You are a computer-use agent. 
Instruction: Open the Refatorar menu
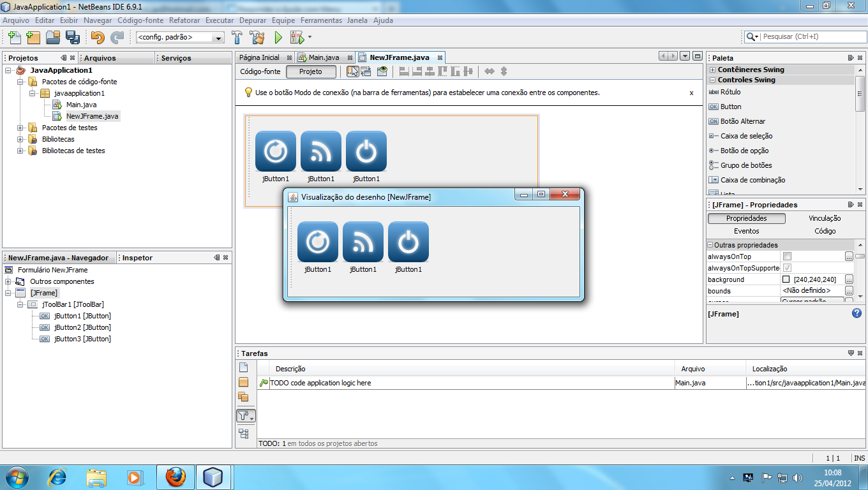click(x=184, y=20)
